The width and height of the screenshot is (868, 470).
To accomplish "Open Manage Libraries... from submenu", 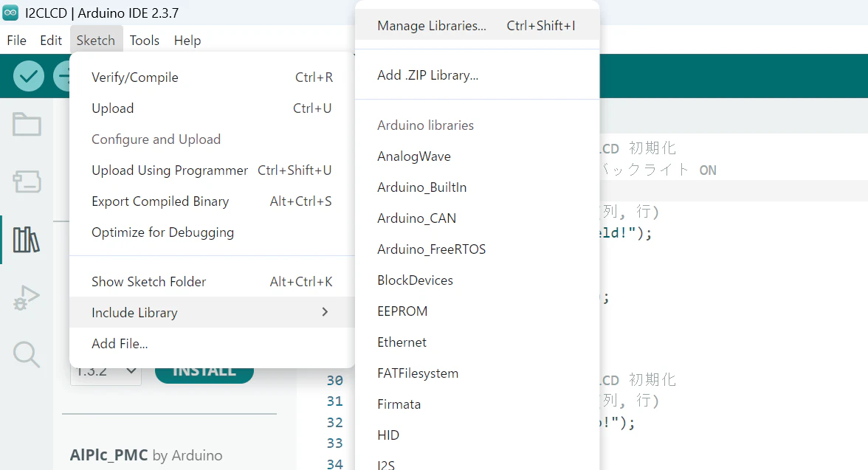I will (477, 26).
